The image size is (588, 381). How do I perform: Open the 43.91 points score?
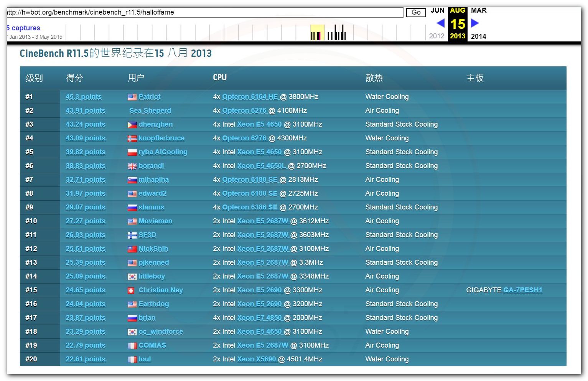click(86, 111)
